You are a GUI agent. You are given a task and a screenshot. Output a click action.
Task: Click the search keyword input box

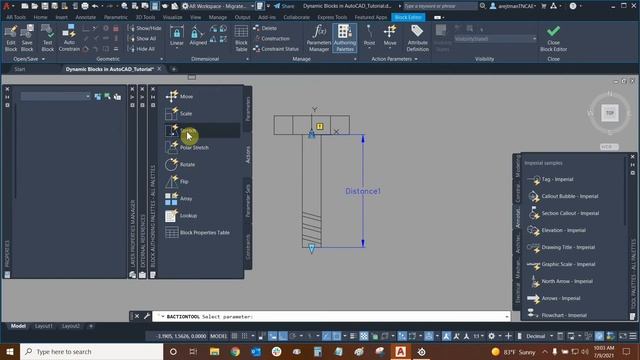440,6
